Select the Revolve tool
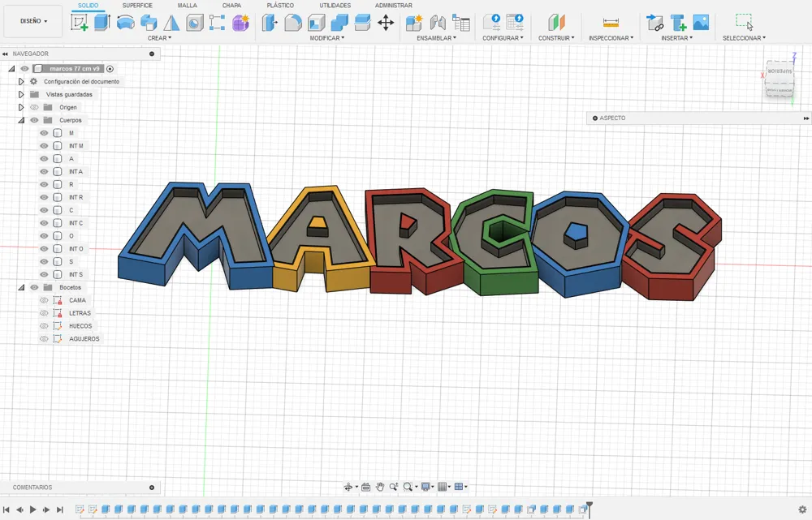 [125, 22]
